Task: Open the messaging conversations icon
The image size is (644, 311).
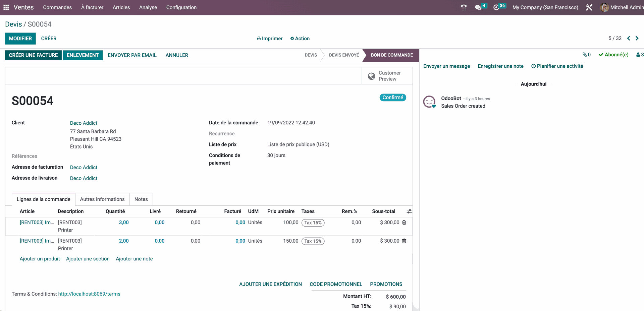Action: [478, 6]
